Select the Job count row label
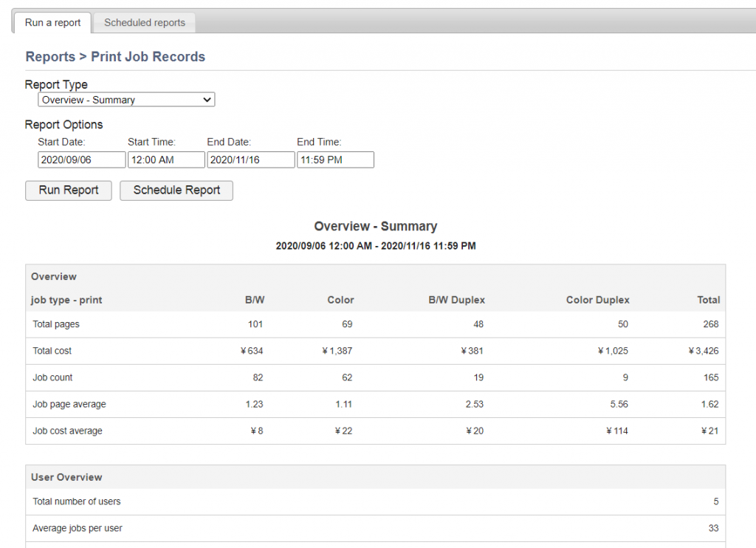The width and height of the screenshot is (756, 548). pos(52,377)
